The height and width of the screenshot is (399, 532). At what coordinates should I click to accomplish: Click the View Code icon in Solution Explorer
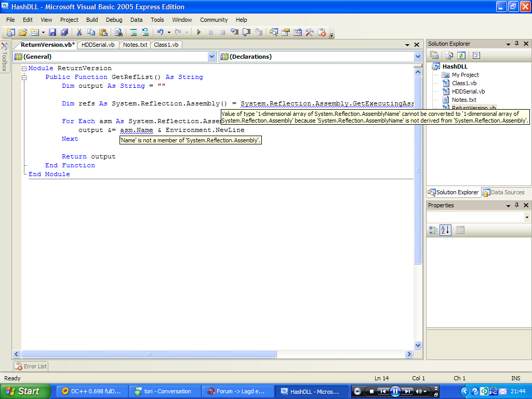coord(476,55)
